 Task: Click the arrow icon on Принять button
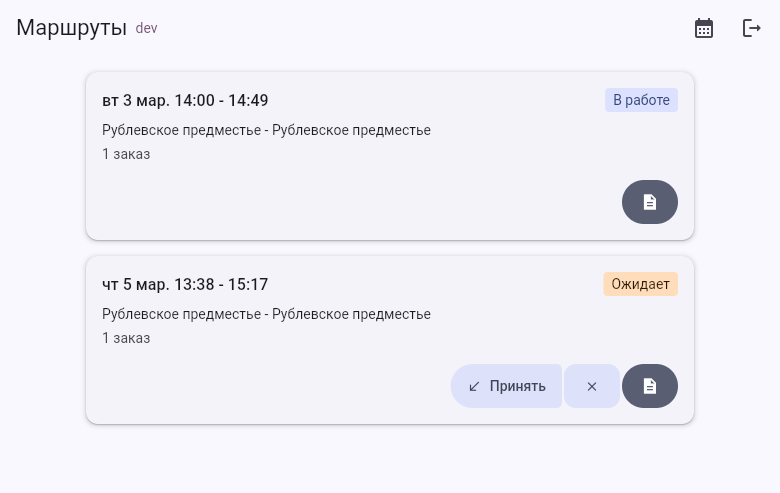pyautogui.click(x=475, y=386)
